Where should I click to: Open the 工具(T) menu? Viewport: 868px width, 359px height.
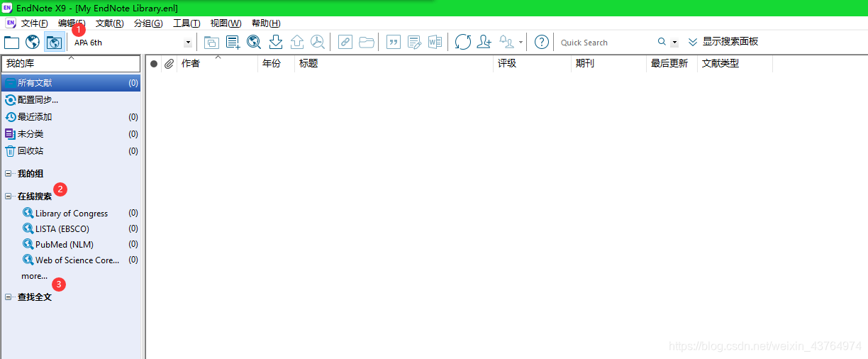pyautogui.click(x=187, y=23)
